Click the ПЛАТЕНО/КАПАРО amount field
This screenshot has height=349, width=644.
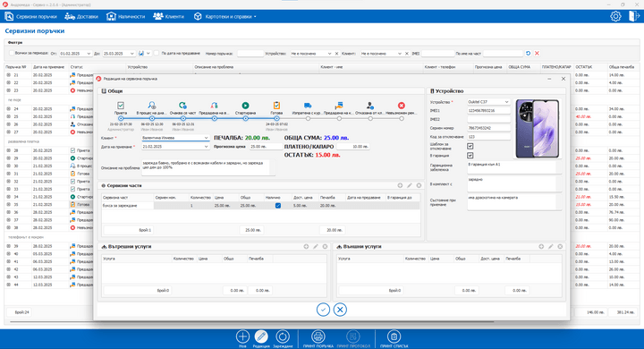352,147
